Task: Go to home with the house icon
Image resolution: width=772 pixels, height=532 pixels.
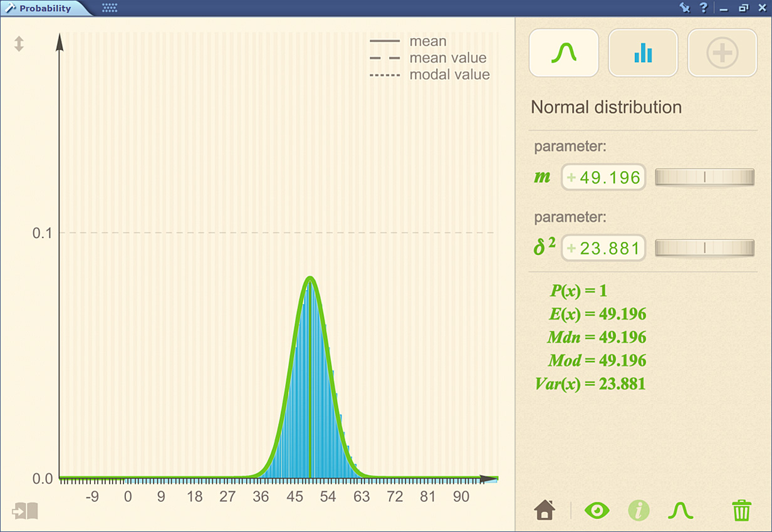Action: 545,510
